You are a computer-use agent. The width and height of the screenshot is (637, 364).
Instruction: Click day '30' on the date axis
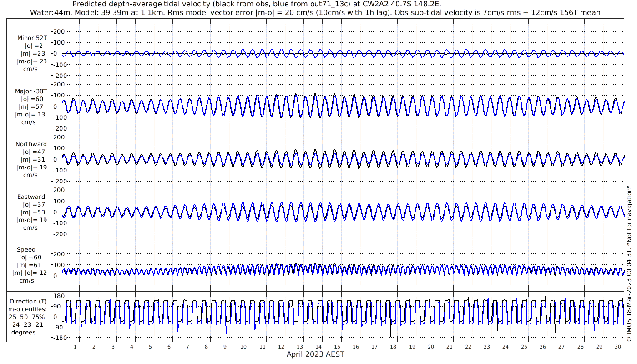point(618,347)
